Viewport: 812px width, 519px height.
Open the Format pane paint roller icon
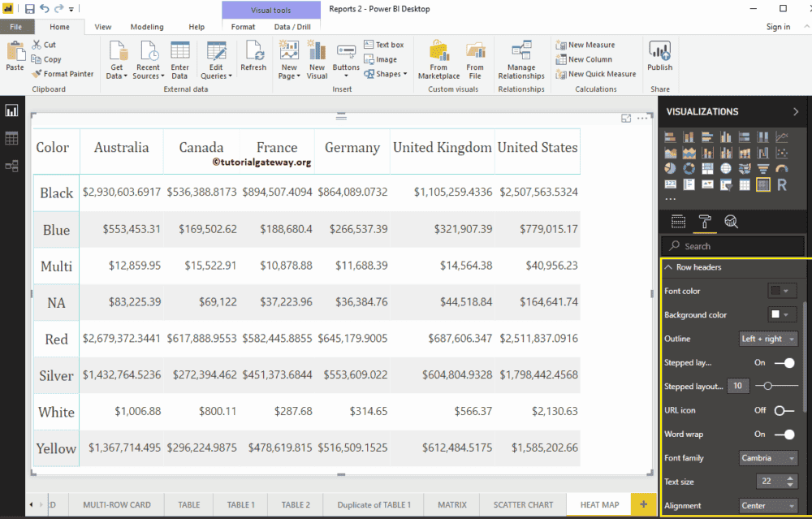point(705,221)
